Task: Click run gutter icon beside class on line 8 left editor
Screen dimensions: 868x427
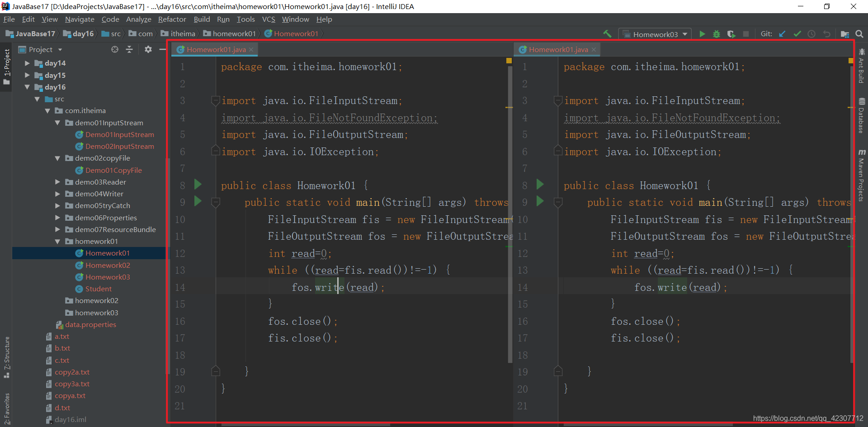Action: [x=198, y=185]
